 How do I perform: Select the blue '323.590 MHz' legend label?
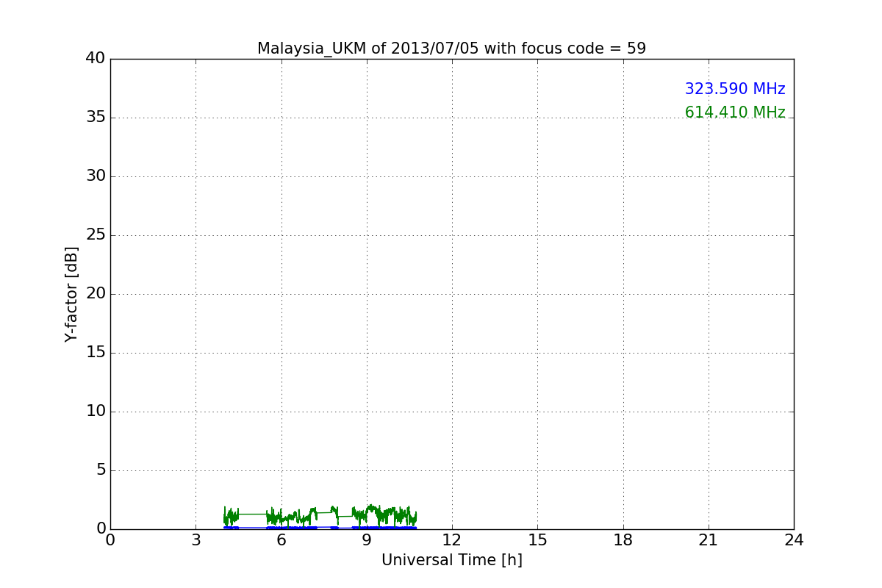click(x=735, y=89)
